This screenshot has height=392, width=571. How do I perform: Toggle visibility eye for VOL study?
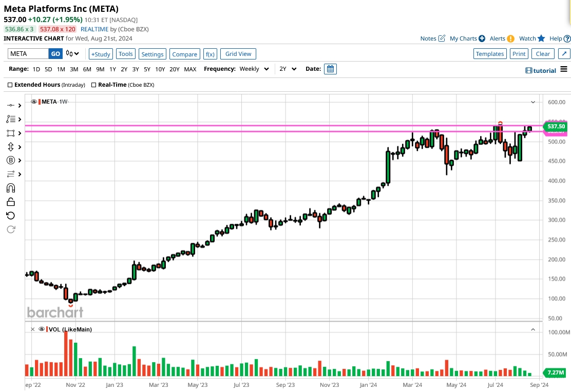click(x=42, y=329)
